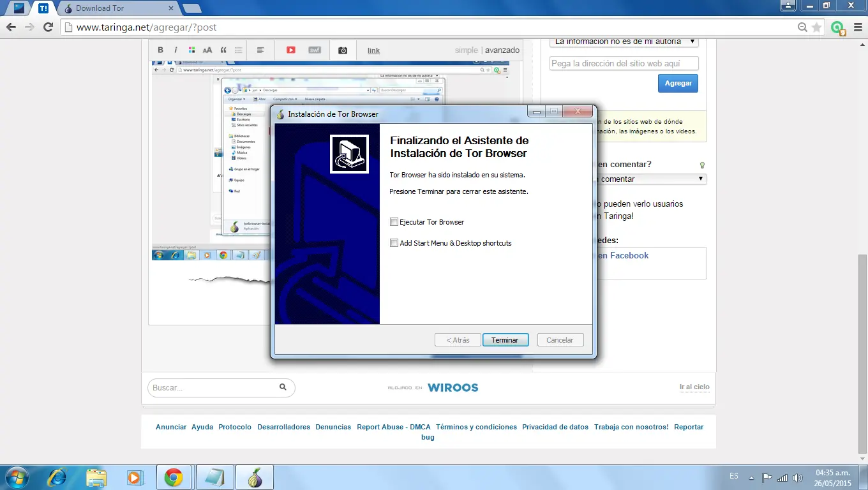The height and width of the screenshot is (490, 868).
Task: Select the first pinned browser tab
Action: [19, 8]
